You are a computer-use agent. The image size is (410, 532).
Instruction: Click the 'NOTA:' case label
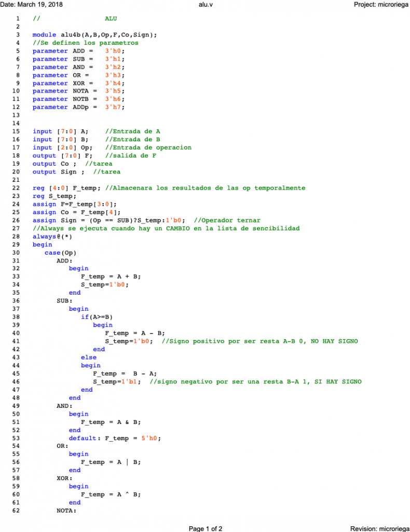coord(66,511)
